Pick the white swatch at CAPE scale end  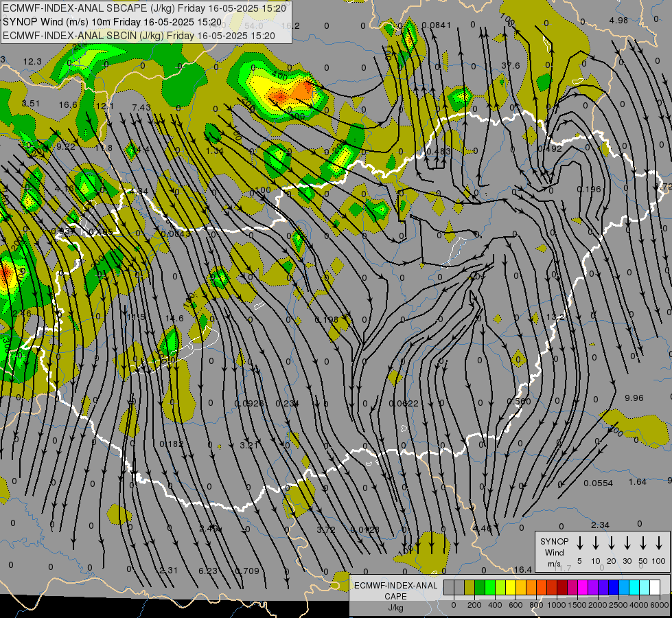[x=655, y=588]
